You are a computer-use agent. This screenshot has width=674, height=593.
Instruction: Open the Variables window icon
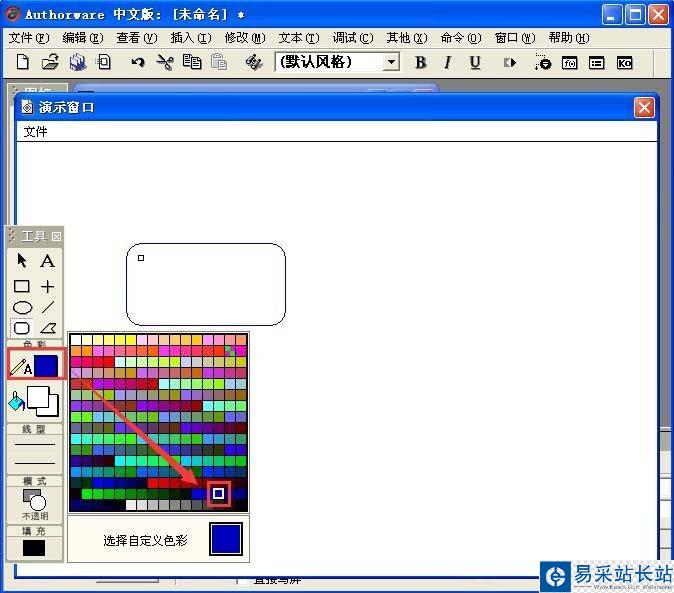pos(597,63)
